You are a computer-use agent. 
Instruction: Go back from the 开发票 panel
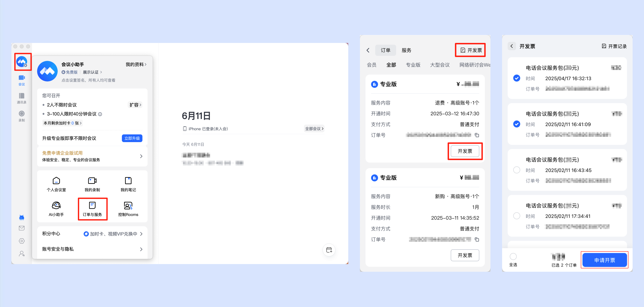512,46
